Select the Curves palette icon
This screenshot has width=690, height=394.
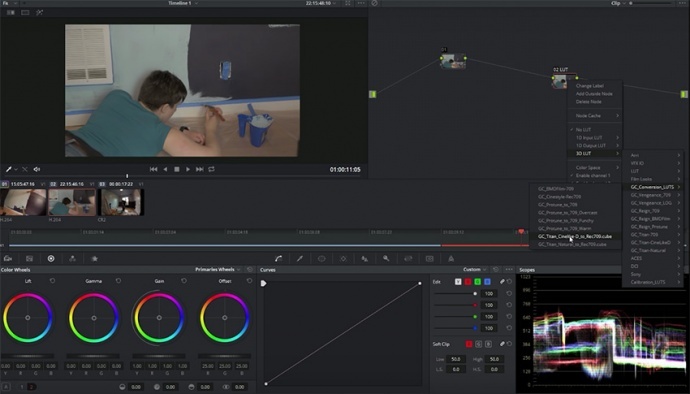pyautogui.click(x=279, y=259)
